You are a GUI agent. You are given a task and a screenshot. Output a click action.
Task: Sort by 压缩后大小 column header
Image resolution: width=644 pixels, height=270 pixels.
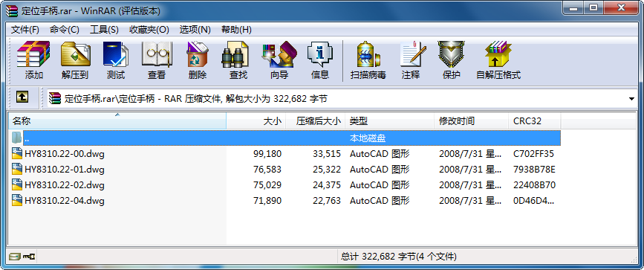click(x=316, y=121)
